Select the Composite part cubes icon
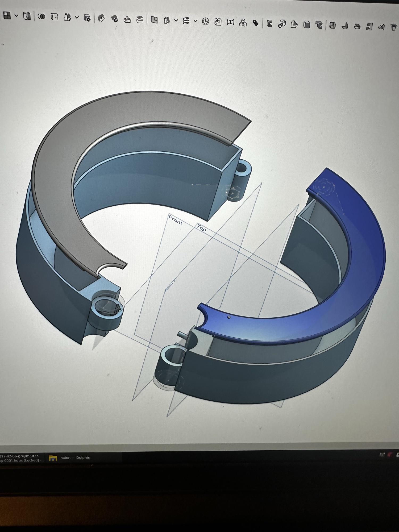This screenshot has width=399, height=532. click(x=243, y=23)
